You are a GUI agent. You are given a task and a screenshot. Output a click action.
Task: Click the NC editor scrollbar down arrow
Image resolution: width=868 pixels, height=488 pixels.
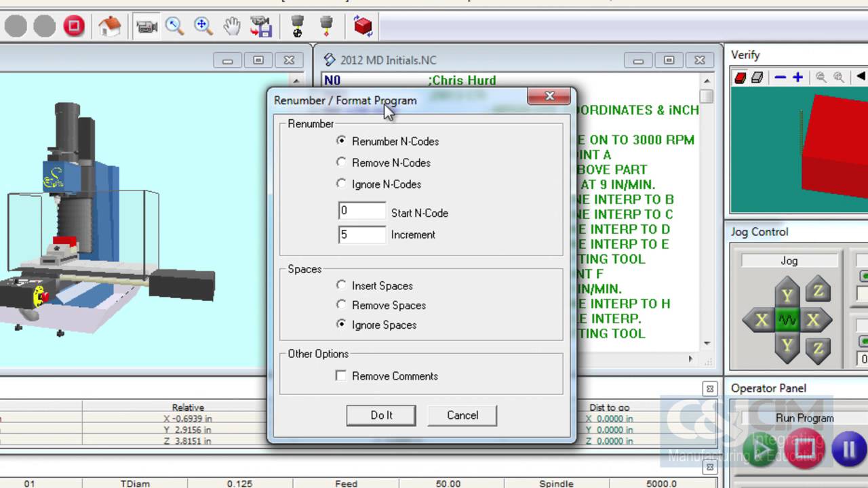click(707, 344)
